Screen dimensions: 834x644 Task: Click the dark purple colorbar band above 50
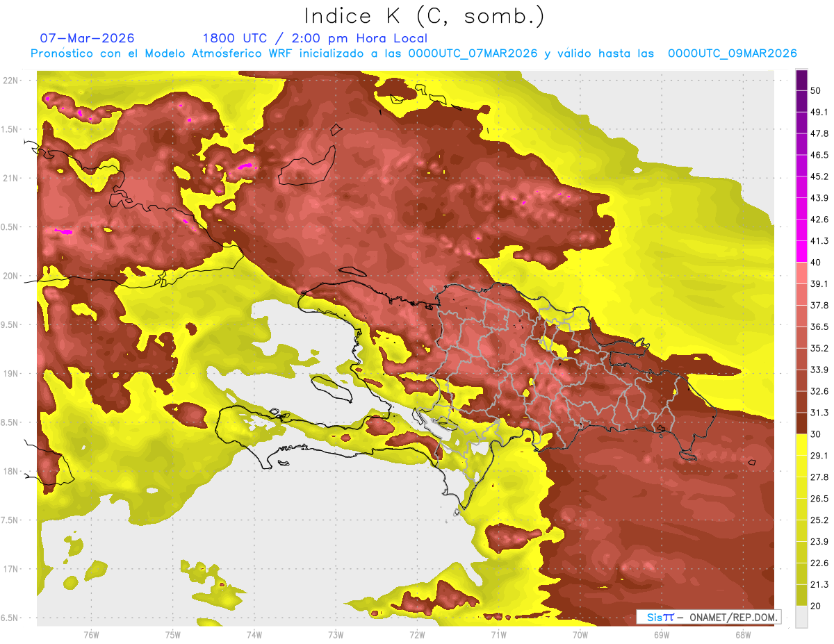(x=802, y=80)
